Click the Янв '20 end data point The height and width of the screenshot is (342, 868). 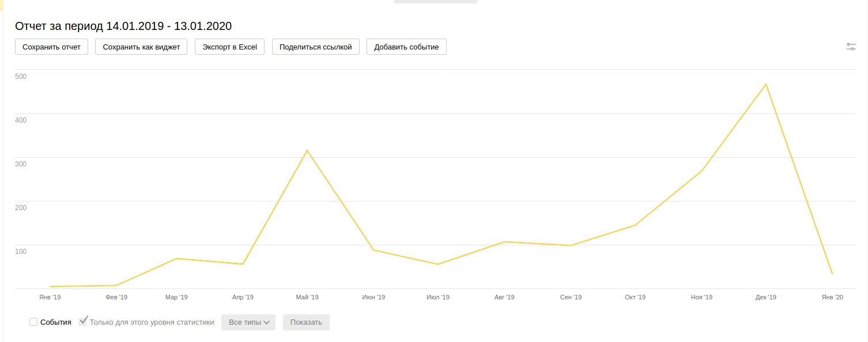832,273
